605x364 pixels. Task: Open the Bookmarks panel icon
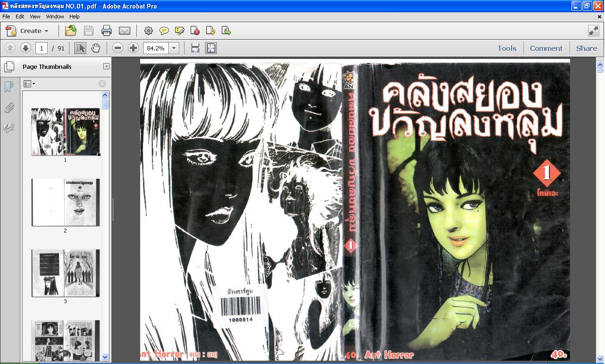[8, 87]
